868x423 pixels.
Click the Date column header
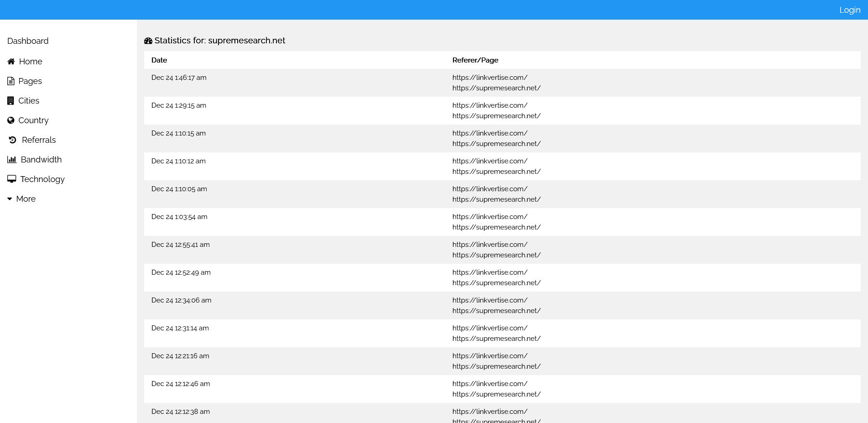(x=159, y=60)
